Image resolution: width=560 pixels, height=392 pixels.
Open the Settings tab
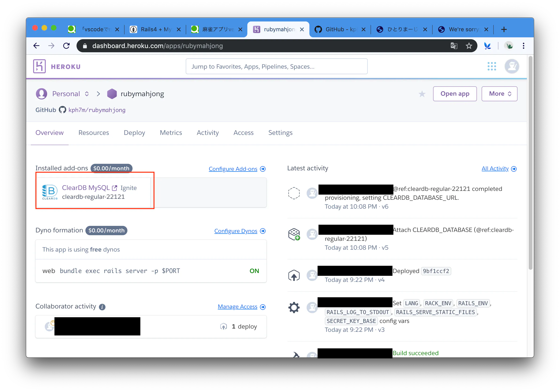click(x=280, y=133)
